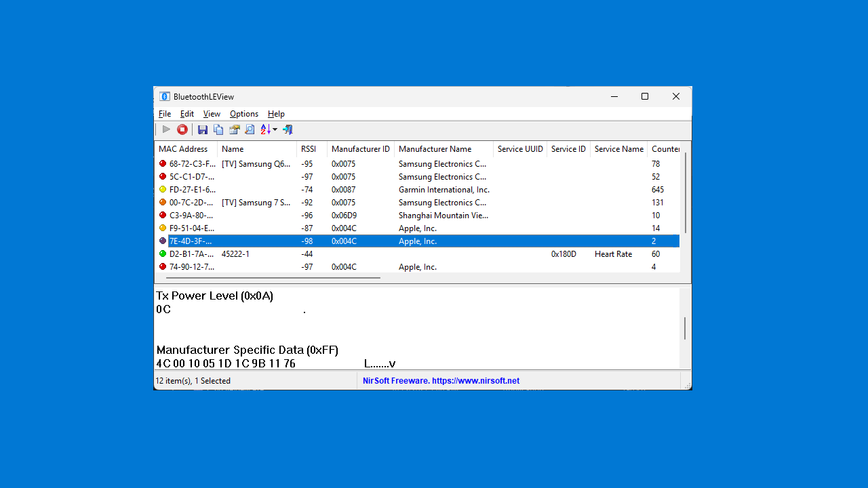Click RSSI value -44

click(x=307, y=254)
